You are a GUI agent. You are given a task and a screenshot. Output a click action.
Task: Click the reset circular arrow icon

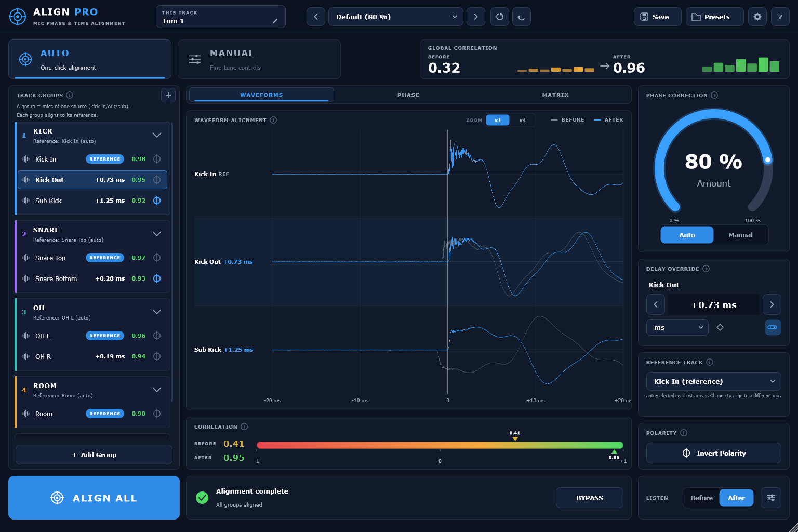coord(500,17)
